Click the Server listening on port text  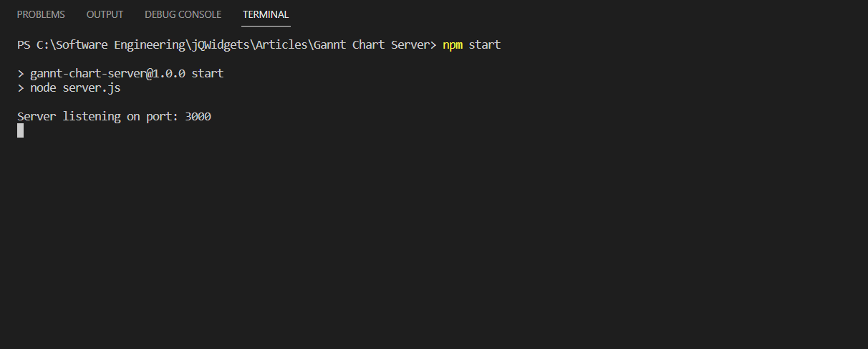coord(98,116)
